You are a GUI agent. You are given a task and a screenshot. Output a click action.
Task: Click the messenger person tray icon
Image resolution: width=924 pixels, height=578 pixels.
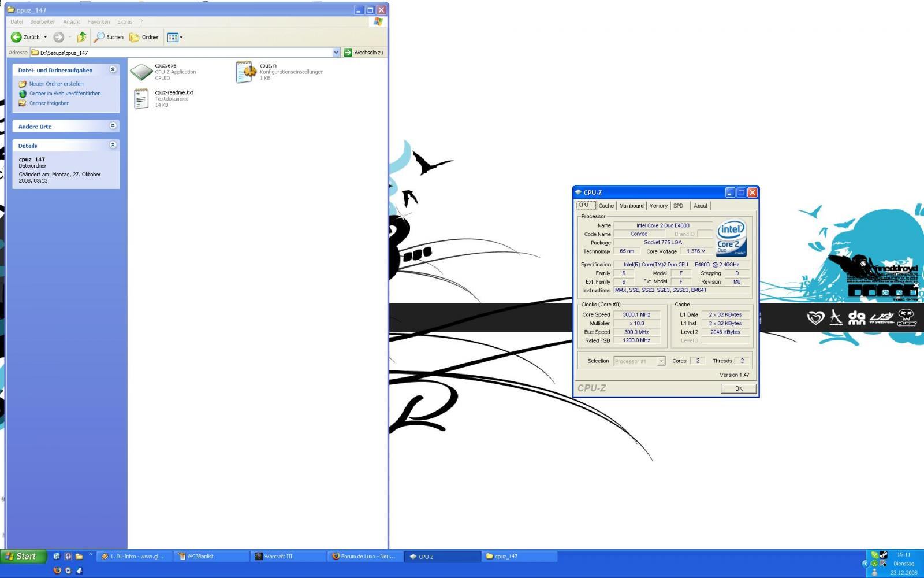click(x=874, y=572)
